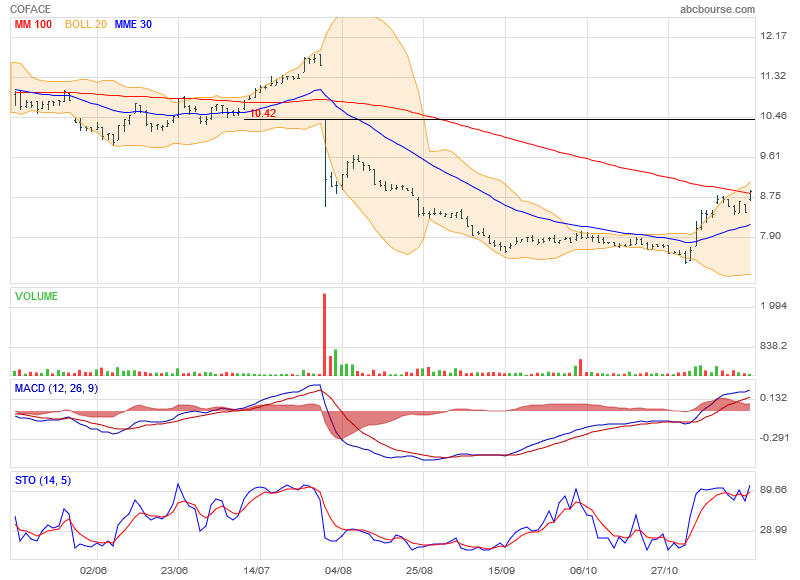This screenshot has width=800, height=580.
Task: Select the MME 30 legend label
Action: click(133, 24)
